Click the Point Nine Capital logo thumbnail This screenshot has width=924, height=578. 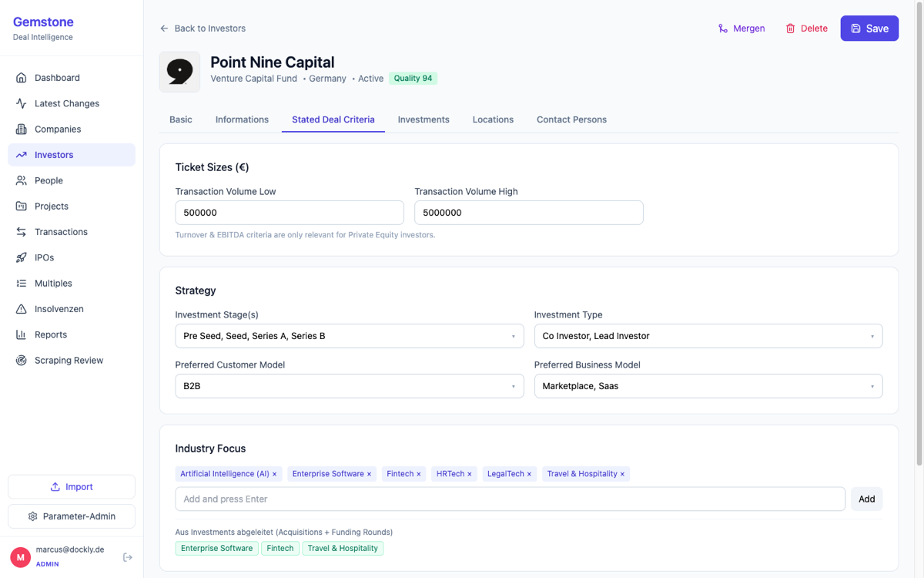[x=179, y=72]
